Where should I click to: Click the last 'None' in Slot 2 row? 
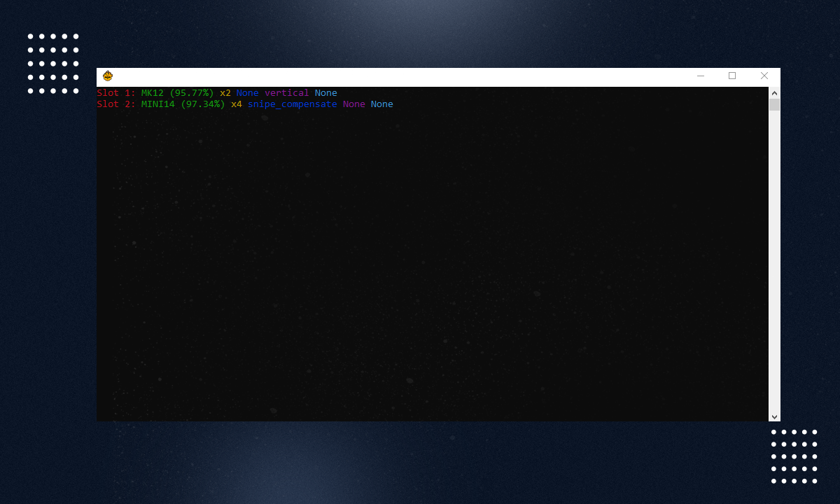point(382,104)
